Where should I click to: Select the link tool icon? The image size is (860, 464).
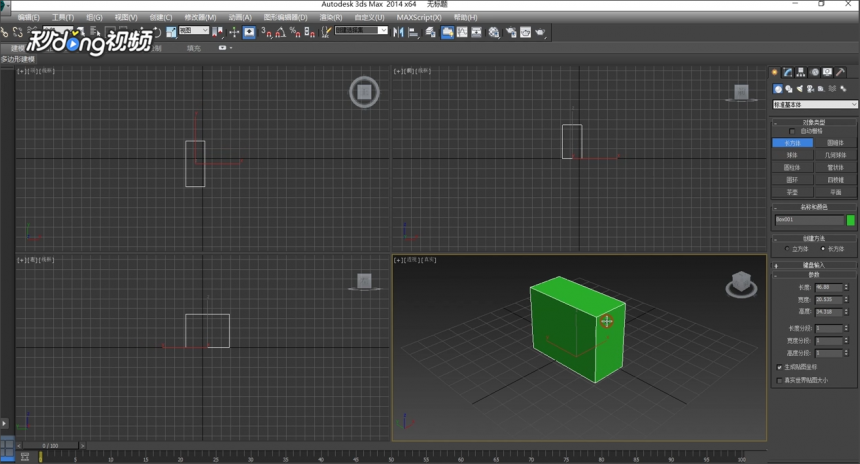tap(5, 32)
